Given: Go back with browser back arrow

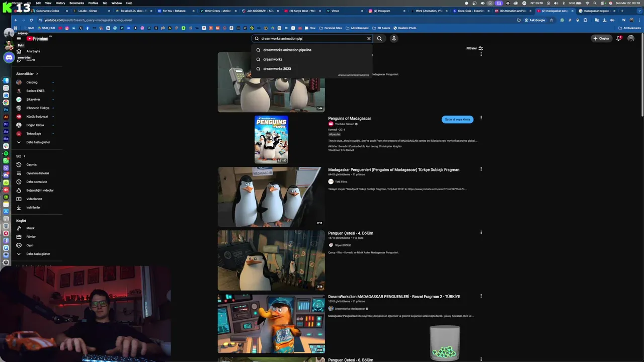Looking at the screenshot, I should (16, 20).
